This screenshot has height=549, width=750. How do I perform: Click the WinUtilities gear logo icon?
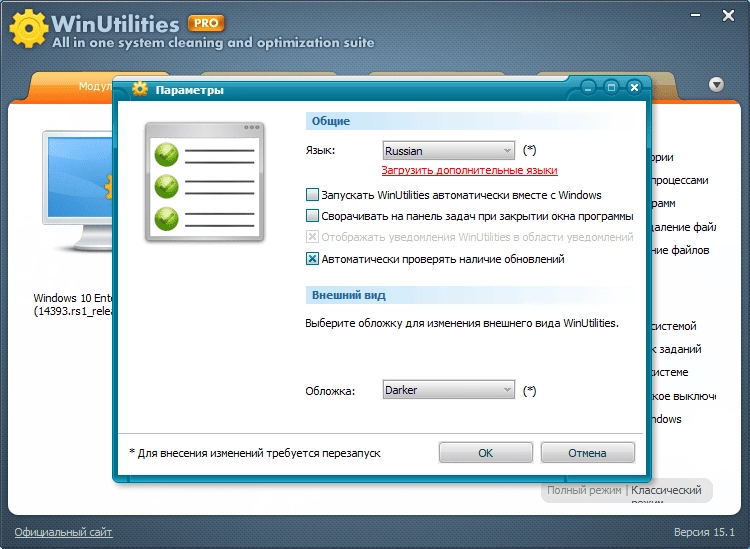(x=28, y=28)
